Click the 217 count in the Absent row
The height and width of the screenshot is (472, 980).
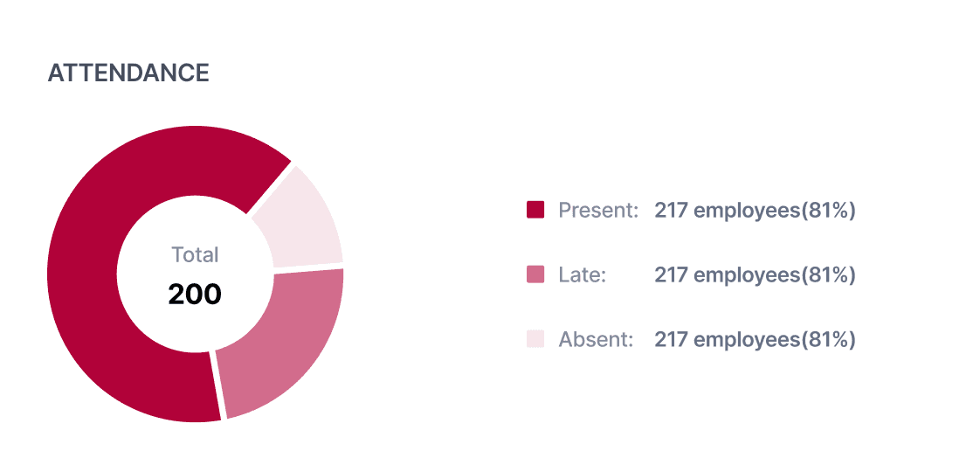(671, 340)
